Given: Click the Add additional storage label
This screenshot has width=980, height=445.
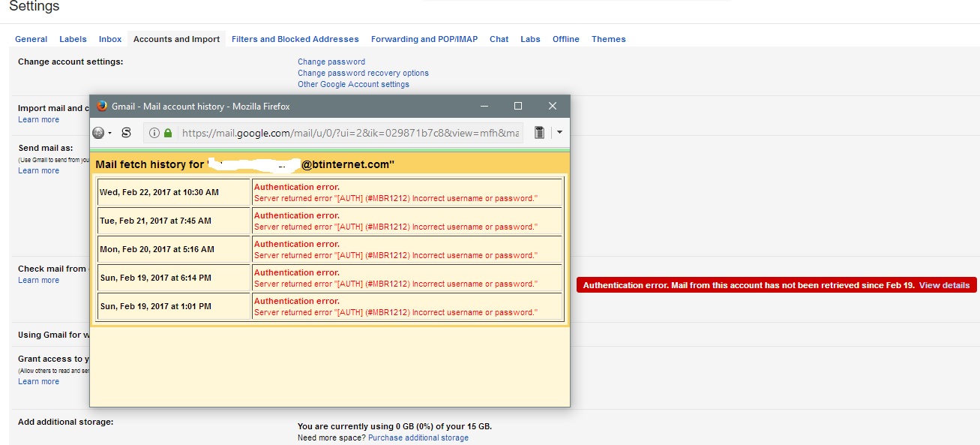Looking at the screenshot, I should (65, 422).
